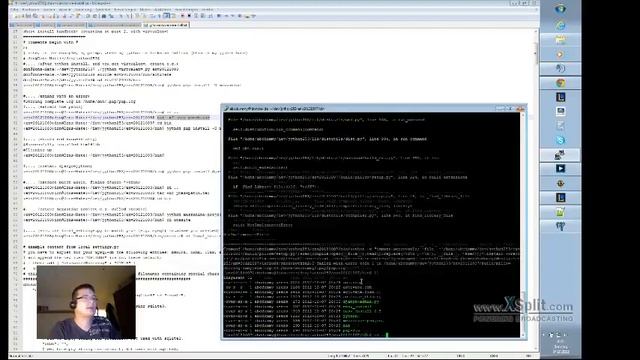This screenshot has height=360, width=640.
Task: Open the Encoding menu
Action: point(83,9)
